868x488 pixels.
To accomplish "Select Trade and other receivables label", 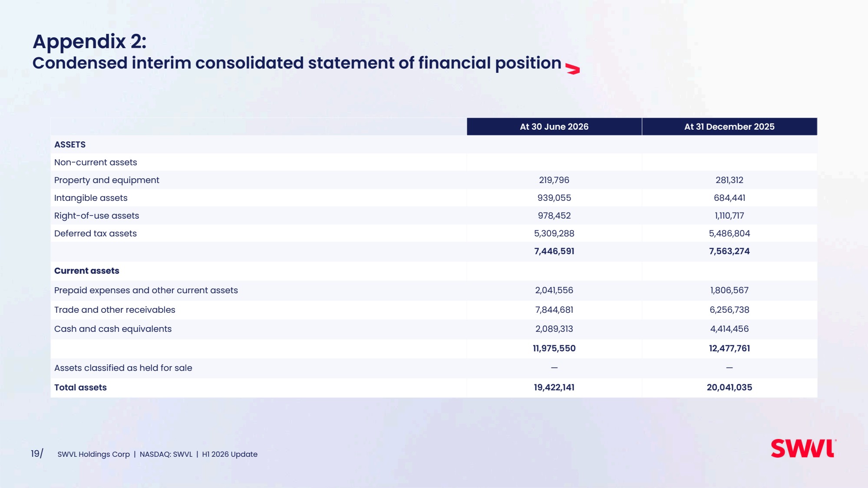I will click(115, 310).
